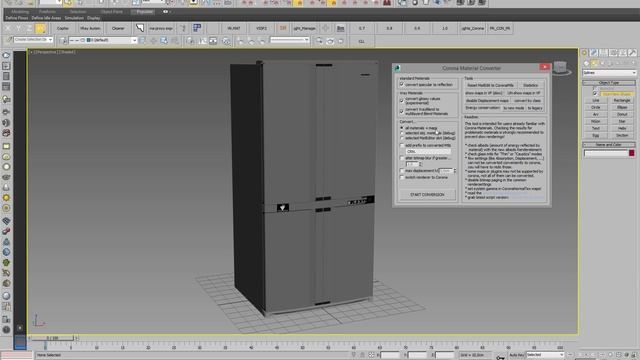This screenshot has height=360, width=640.
Task: Select the Geometry category icon
Action: (x=586, y=63)
